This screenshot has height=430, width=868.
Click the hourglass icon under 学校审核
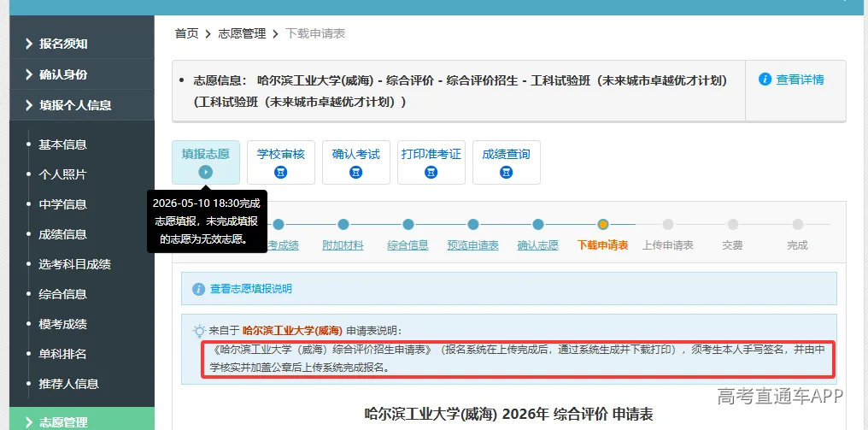point(281,173)
